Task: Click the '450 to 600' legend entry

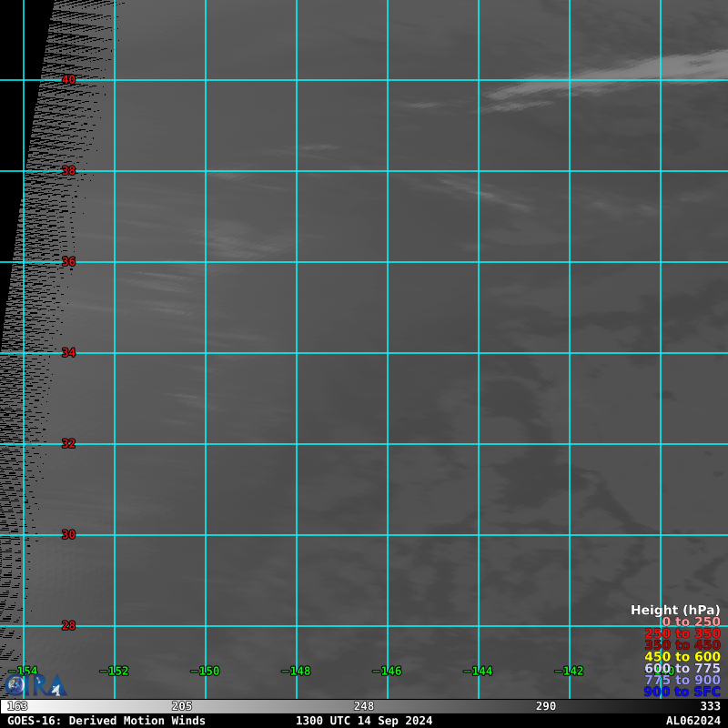Action: click(x=682, y=656)
